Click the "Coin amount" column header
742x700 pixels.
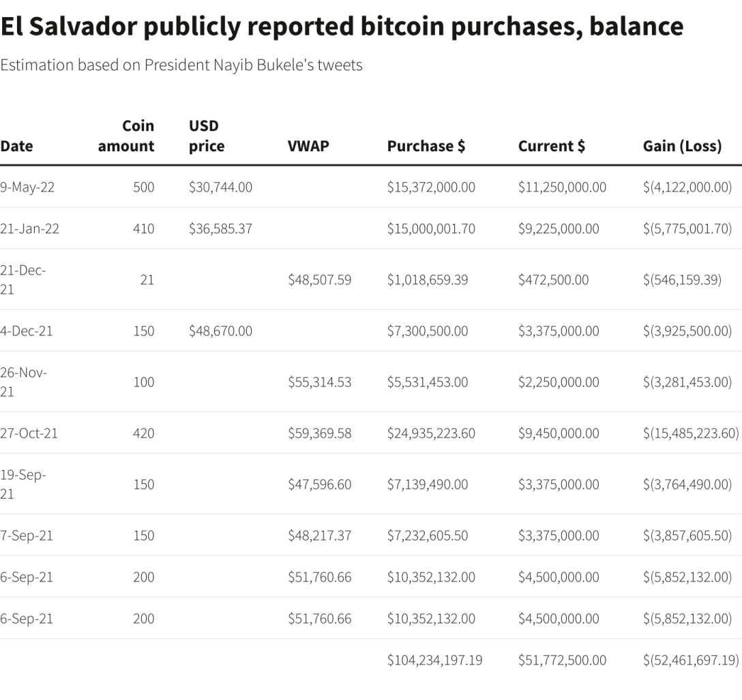126,136
